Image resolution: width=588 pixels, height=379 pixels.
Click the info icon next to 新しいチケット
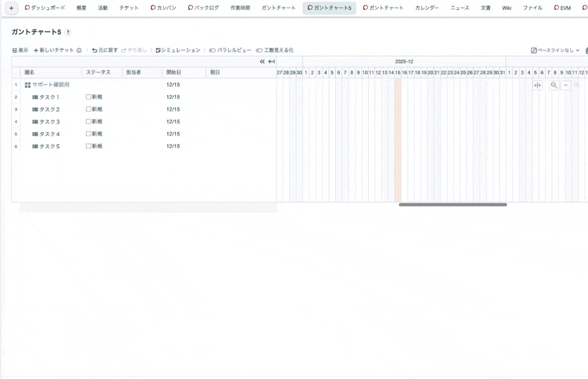click(79, 51)
